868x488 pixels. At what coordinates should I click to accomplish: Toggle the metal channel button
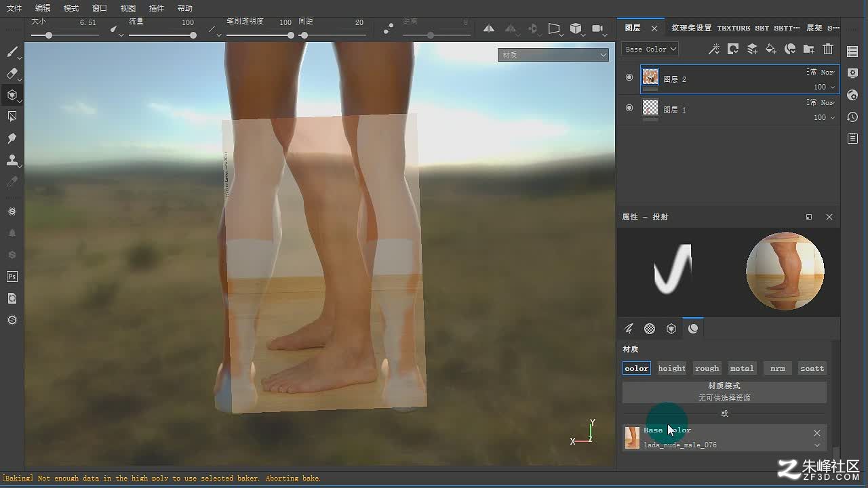742,368
